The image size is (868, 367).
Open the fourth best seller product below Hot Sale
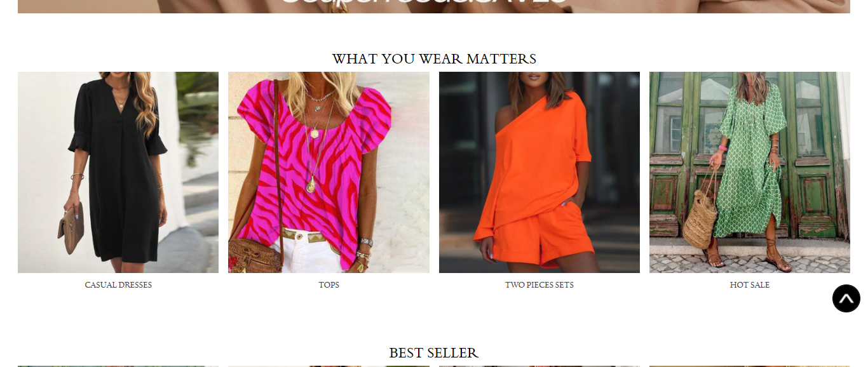(x=750, y=366)
